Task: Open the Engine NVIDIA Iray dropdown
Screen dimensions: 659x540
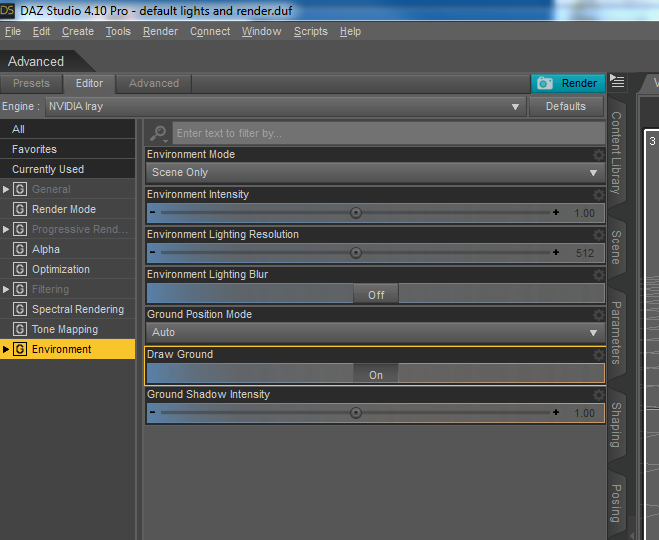Action: click(x=286, y=107)
